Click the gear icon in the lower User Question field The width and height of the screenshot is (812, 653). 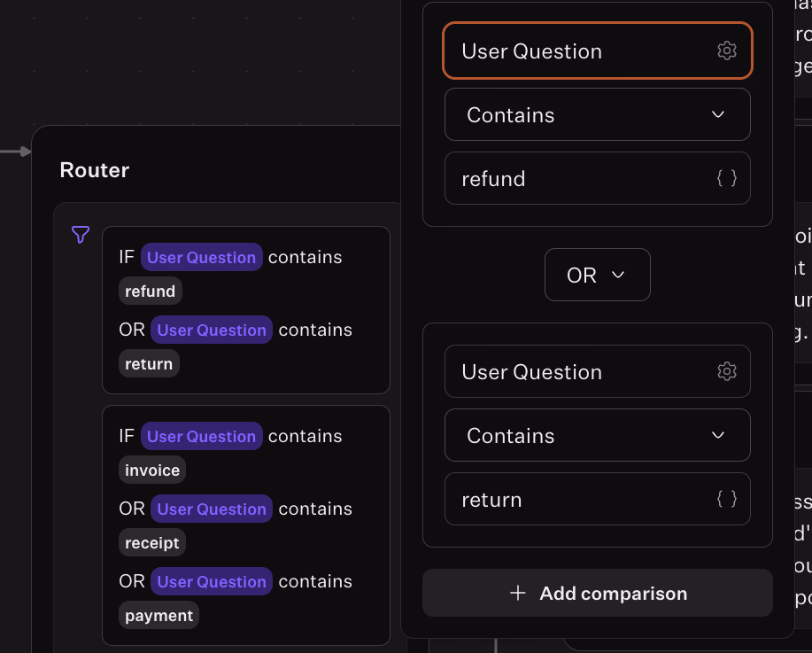(x=726, y=372)
